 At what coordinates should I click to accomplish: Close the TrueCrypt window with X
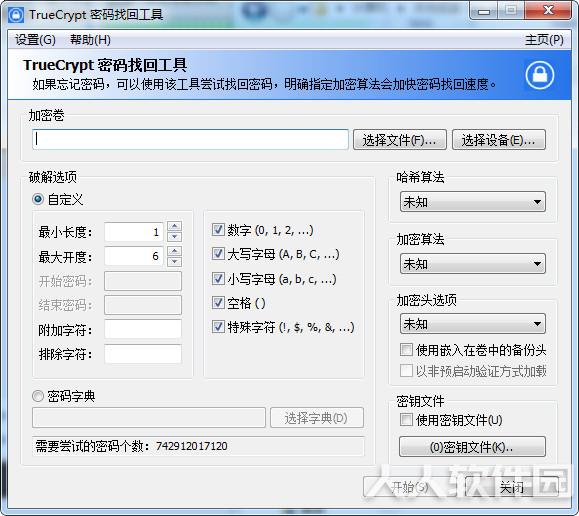[548, 10]
